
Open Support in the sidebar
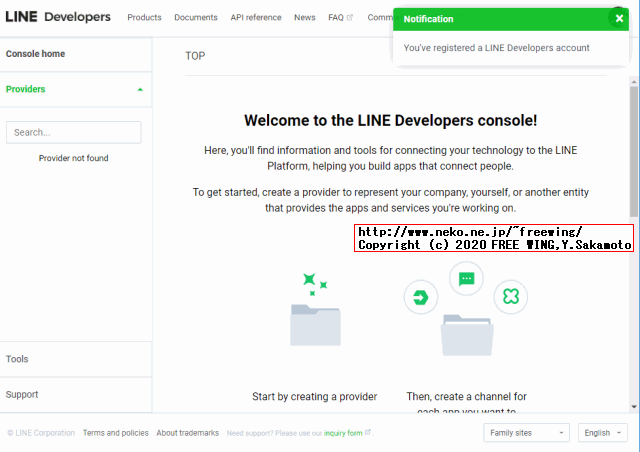[x=76, y=394]
